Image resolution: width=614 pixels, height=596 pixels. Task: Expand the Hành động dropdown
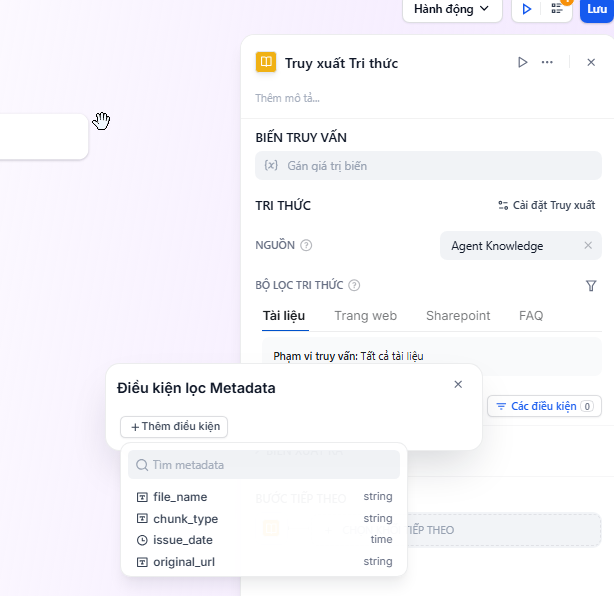pyautogui.click(x=451, y=9)
